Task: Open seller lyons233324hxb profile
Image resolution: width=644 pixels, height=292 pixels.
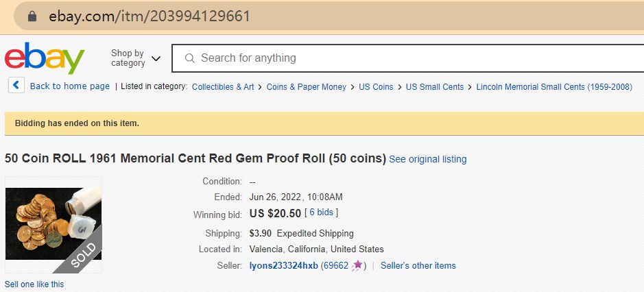Action: click(x=283, y=266)
